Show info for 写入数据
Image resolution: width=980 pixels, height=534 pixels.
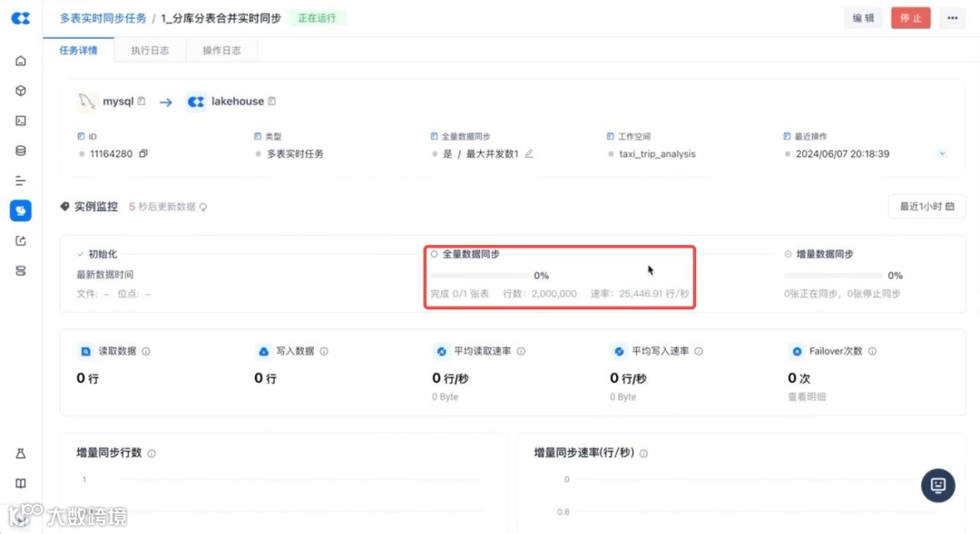(324, 352)
